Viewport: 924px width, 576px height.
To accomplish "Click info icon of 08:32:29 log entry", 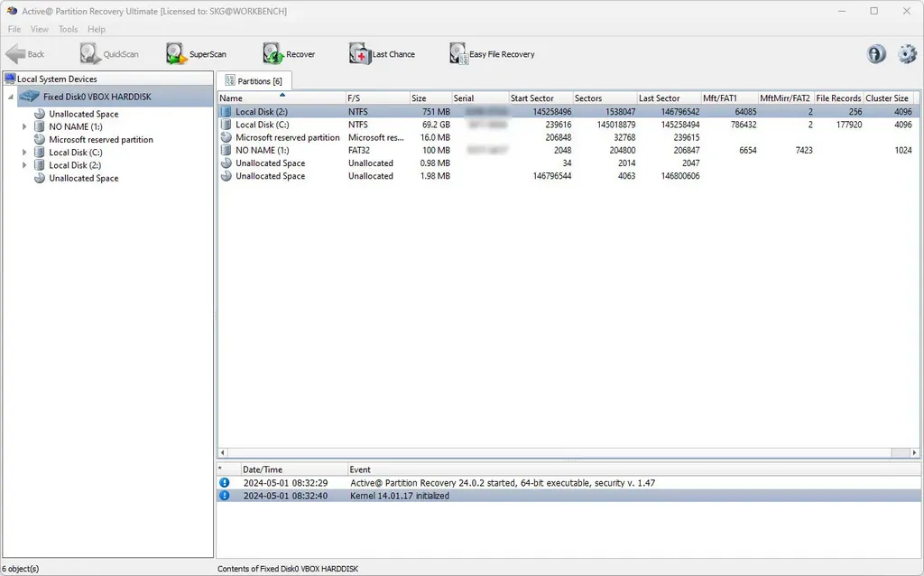I will [225, 483].
